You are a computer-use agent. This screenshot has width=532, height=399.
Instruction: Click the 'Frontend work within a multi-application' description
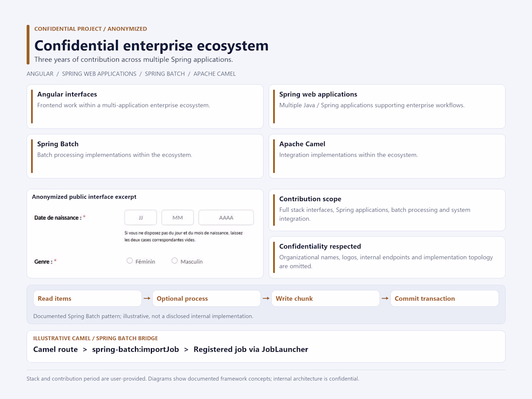click(123, 105)
